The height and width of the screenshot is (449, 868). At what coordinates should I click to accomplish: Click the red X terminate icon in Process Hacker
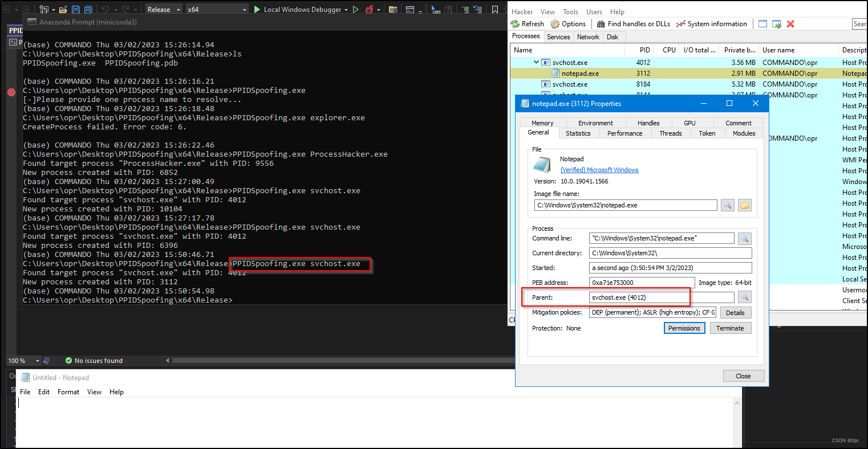click(x=789, y=23)
